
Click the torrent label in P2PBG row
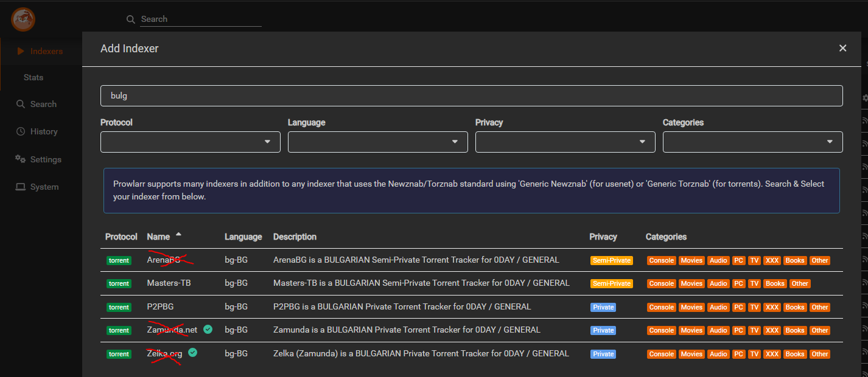[x=119, y=307]
